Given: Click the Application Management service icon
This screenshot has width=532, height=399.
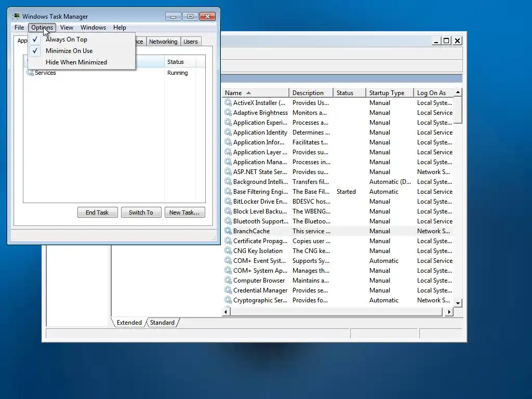Looking at the screenshot, I should pyautogui.click(x=228, y=162).
